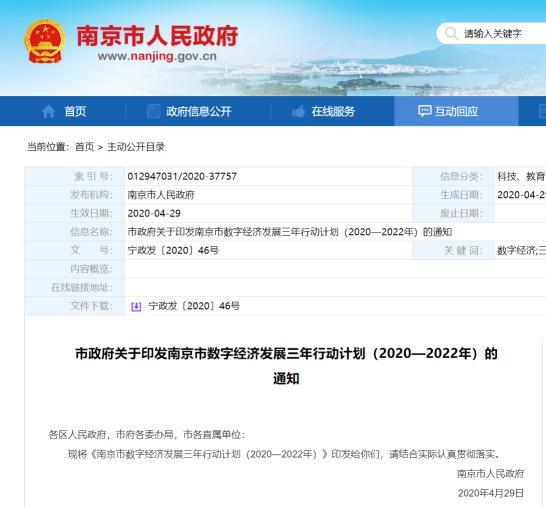Click the 发布机构 value 南京市人民政府

click(161, 195)
